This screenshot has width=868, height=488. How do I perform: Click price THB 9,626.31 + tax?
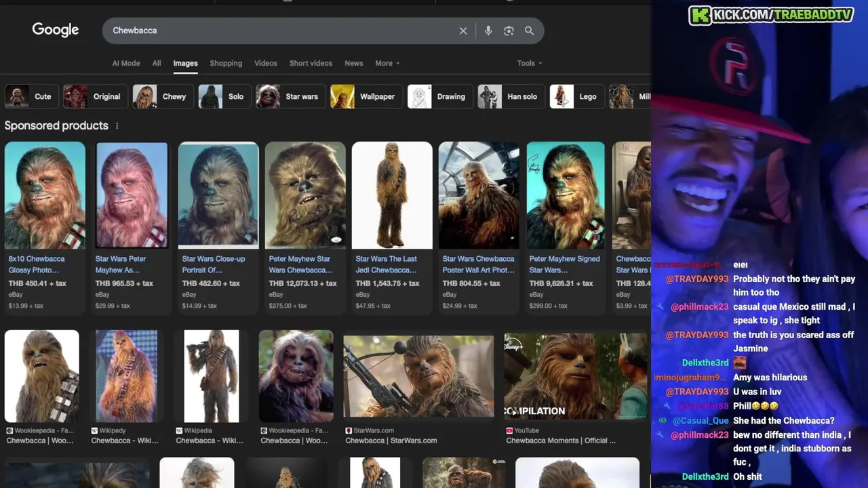[561, 283]
